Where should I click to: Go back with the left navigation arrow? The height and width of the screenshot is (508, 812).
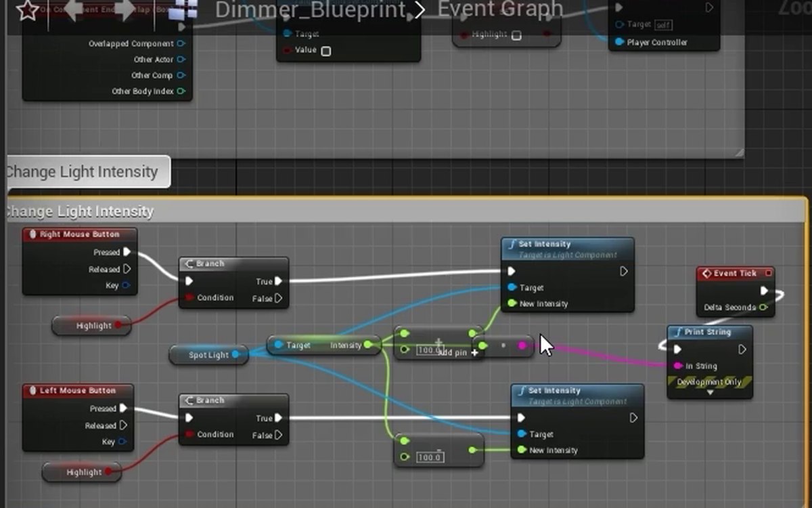click(75, 9)
